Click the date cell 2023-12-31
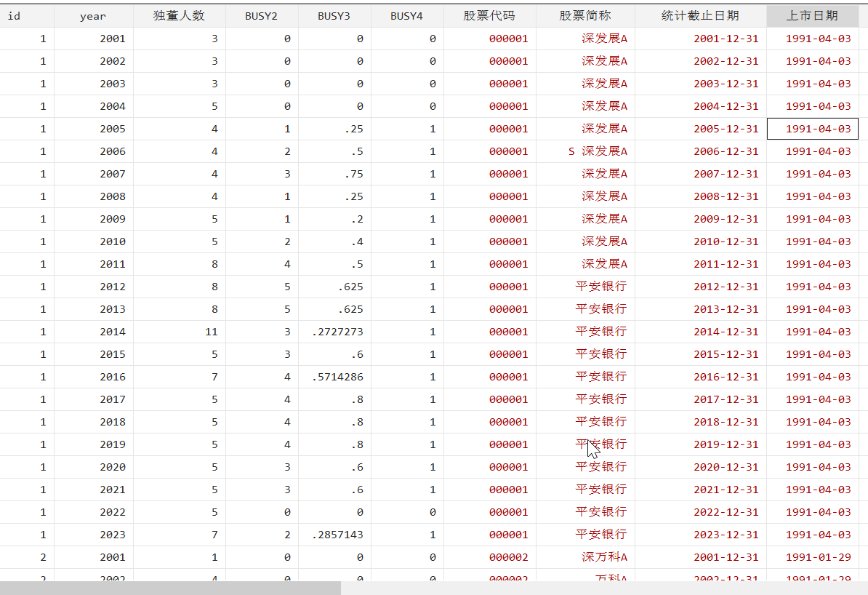This screenshot has width=868, height=595. pos(700,535)
